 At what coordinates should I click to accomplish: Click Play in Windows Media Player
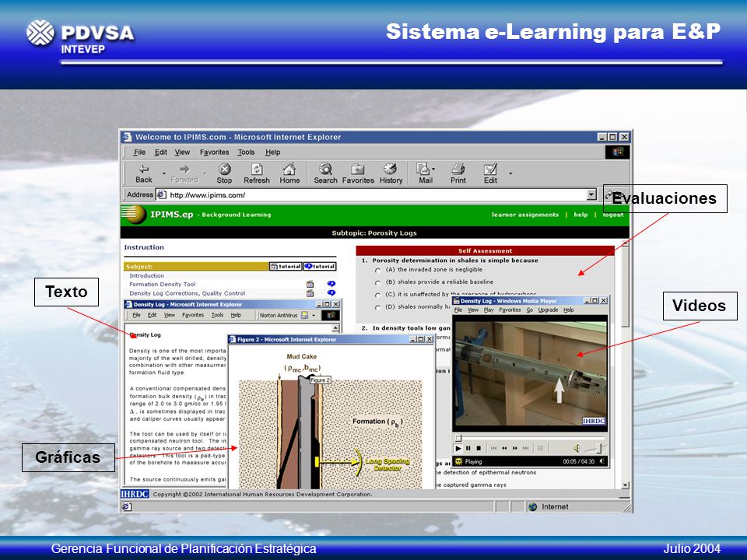[458, 448]
